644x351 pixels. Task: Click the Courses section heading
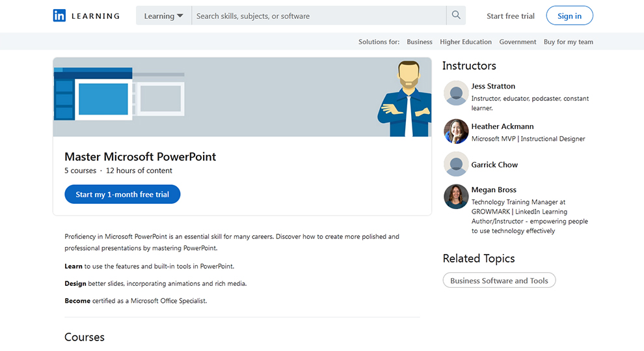pos(85,337)
